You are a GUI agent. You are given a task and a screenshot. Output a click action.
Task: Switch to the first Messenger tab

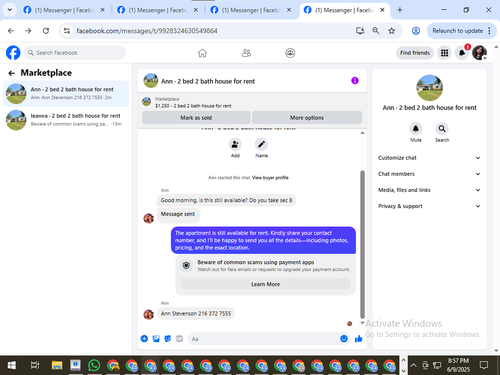click(x=64, y=10)
